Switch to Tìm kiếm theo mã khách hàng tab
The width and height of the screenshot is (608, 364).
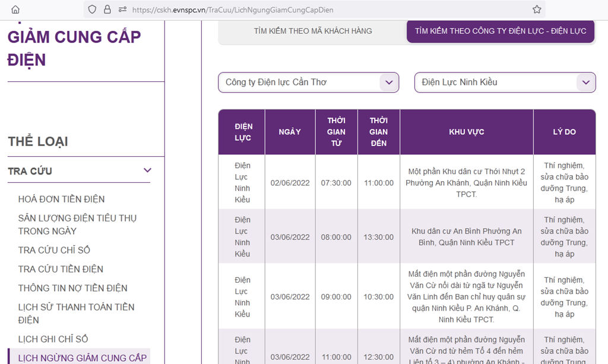[313, 31]
